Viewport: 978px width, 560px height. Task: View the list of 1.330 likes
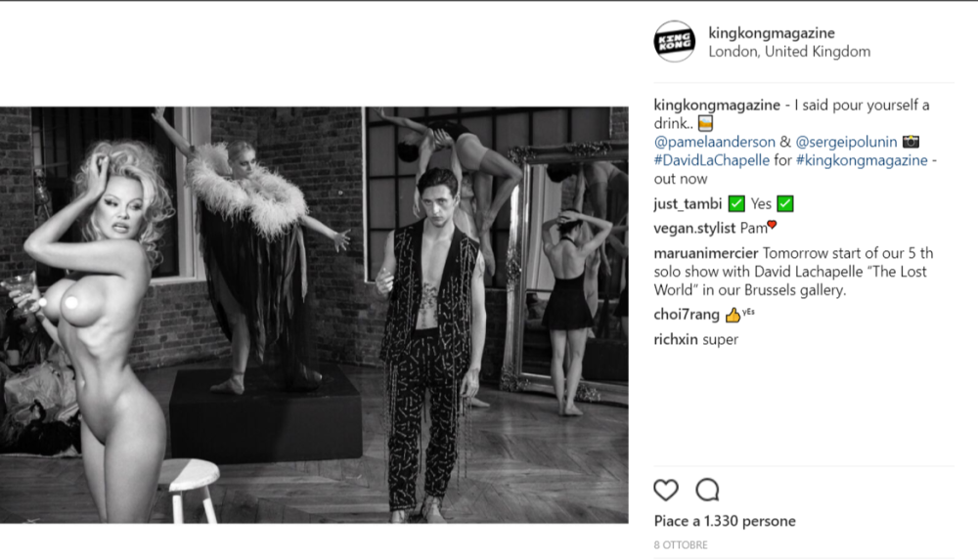coord(725,521)
